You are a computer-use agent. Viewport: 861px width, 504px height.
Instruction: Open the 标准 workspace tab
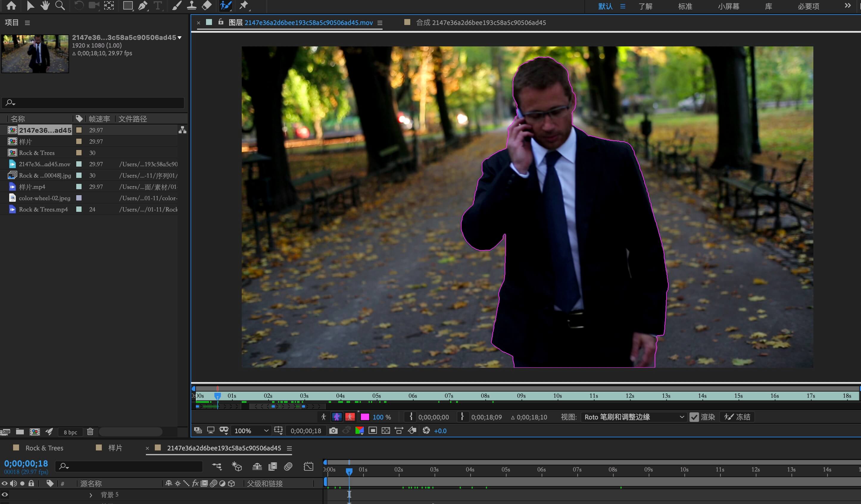[685, 6]
